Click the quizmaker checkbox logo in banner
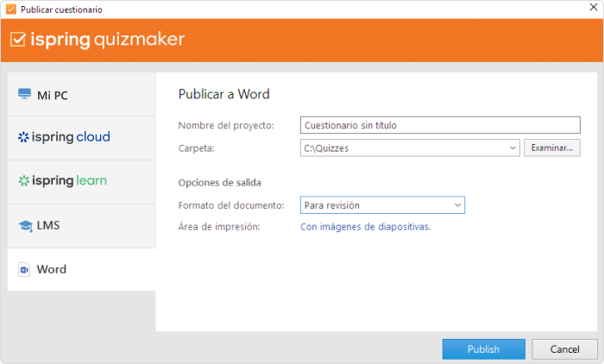 [18, 40]
